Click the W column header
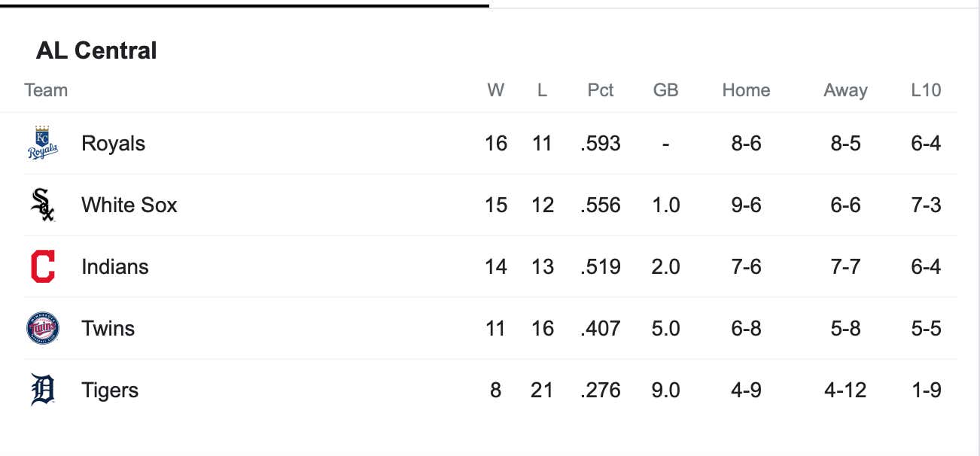980x456 pixels. [x=495, y=90]
